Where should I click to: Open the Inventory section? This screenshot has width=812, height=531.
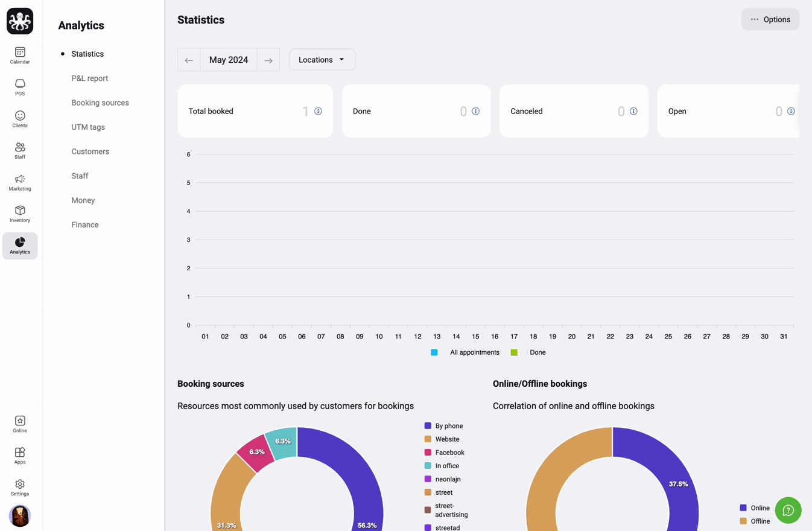(x=20, y=214)
